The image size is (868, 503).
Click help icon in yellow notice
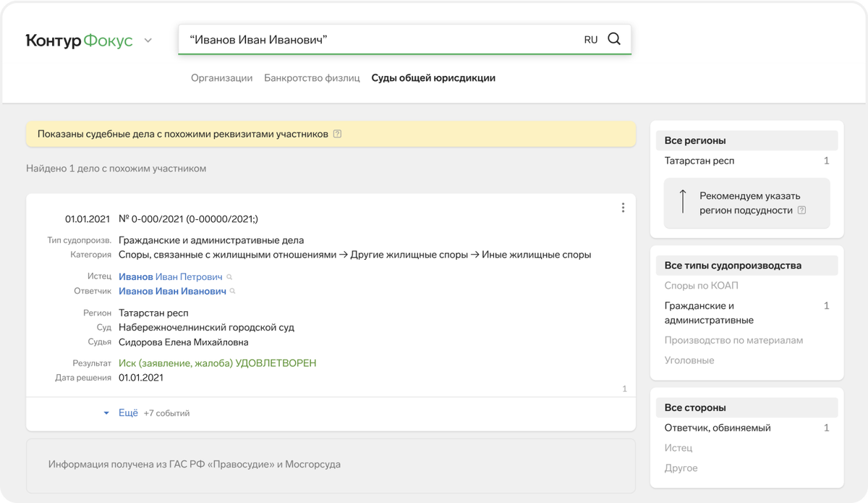(338, 134)
